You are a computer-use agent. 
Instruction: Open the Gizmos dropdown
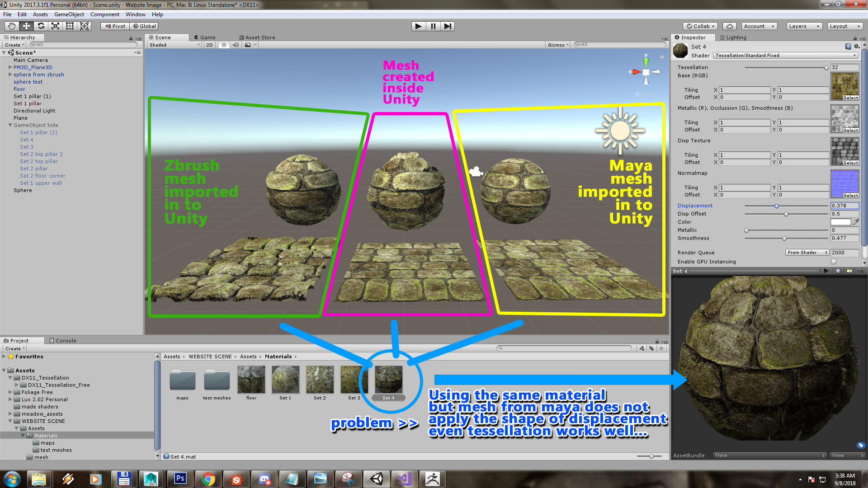(x=558, y=45)
